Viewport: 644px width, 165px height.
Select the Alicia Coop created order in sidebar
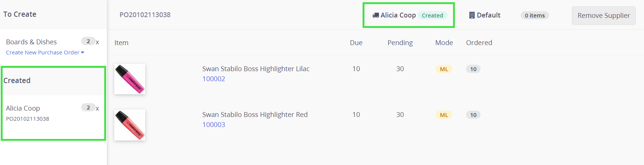click(x=23, y=108)
